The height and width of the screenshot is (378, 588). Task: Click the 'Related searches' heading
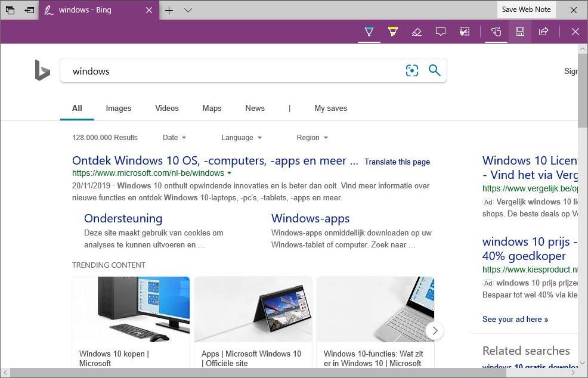[526, 351]
